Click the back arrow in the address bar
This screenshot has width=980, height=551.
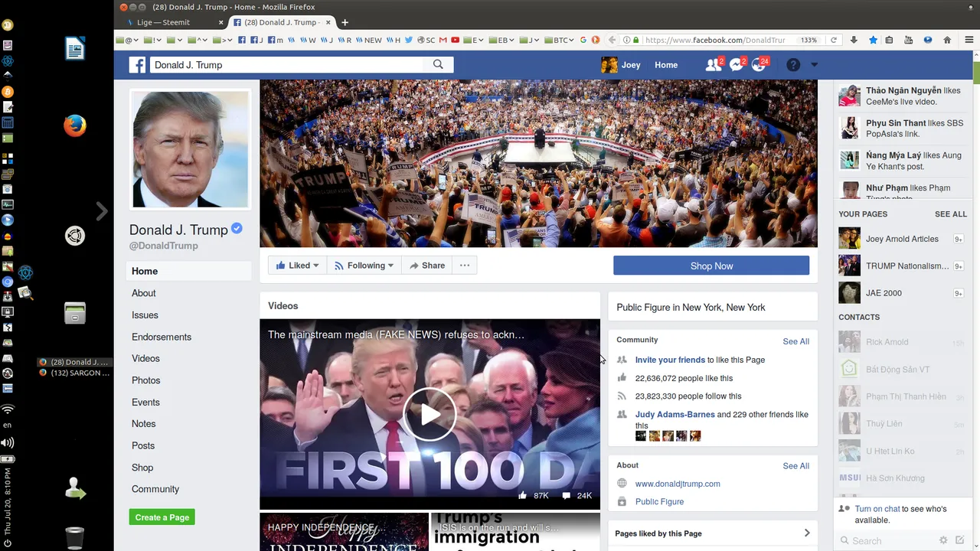click(x=612, y=40)
